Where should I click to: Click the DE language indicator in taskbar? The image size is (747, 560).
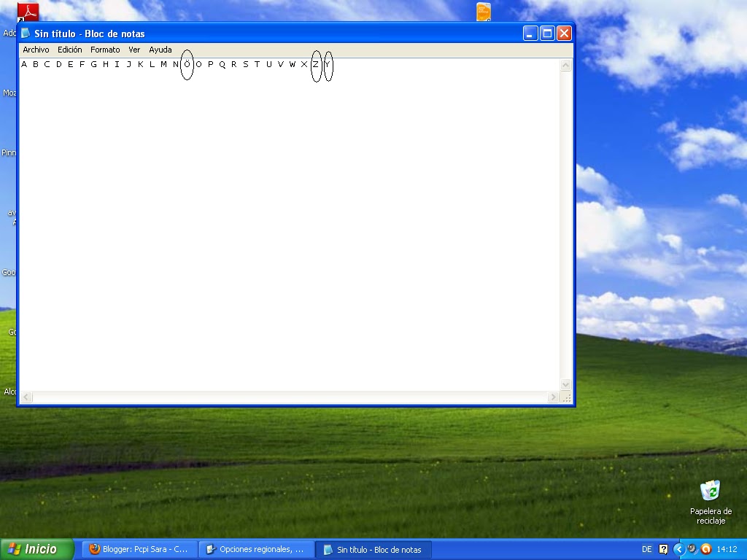(646, 550)
